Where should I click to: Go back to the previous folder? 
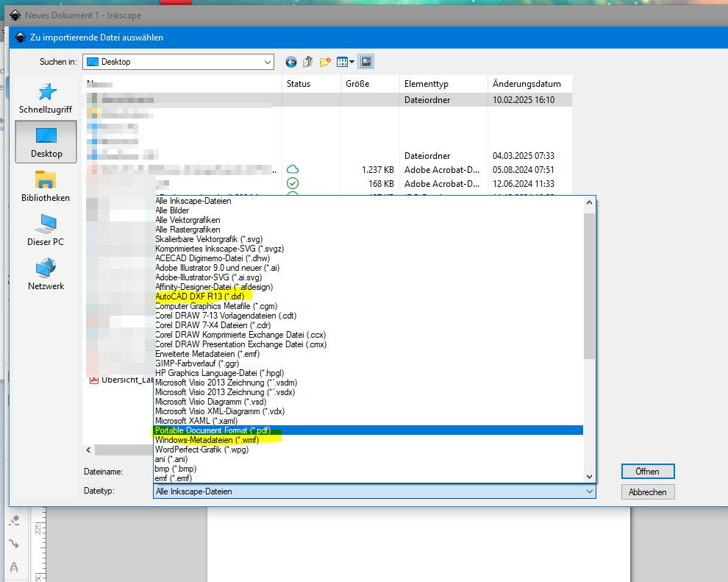[x=291, y=62]
